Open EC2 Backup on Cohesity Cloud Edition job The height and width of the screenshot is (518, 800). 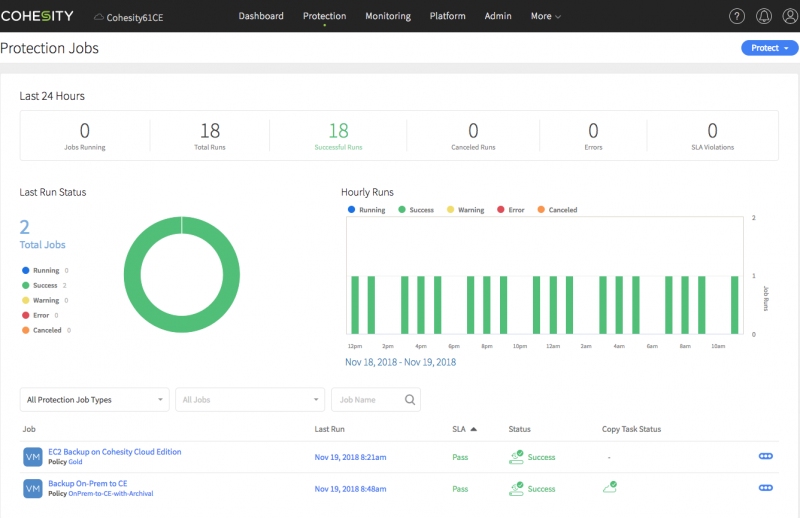114,452
